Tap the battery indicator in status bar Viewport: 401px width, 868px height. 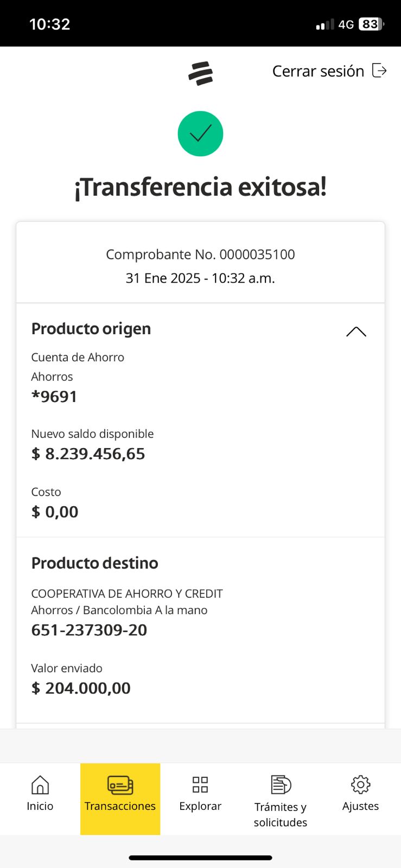pos(371,24)
